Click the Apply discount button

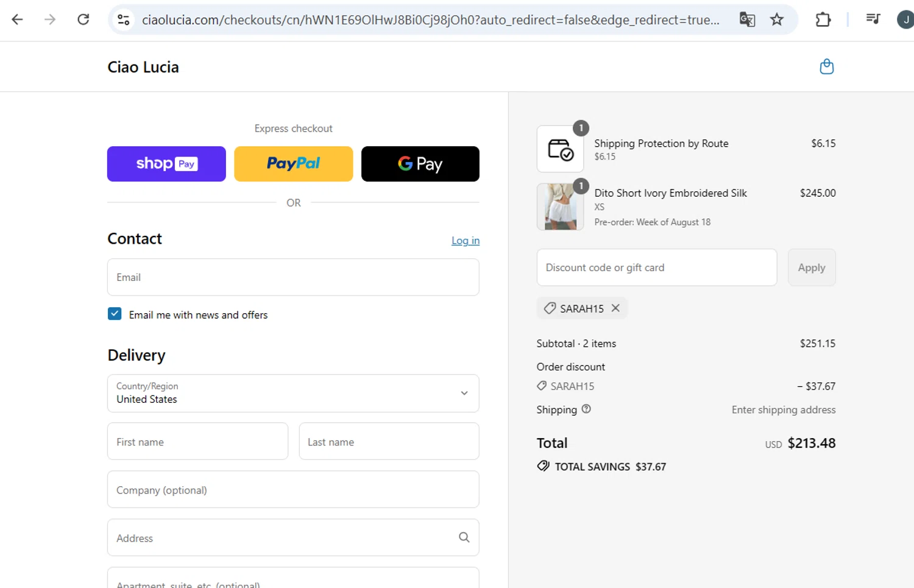812,267
